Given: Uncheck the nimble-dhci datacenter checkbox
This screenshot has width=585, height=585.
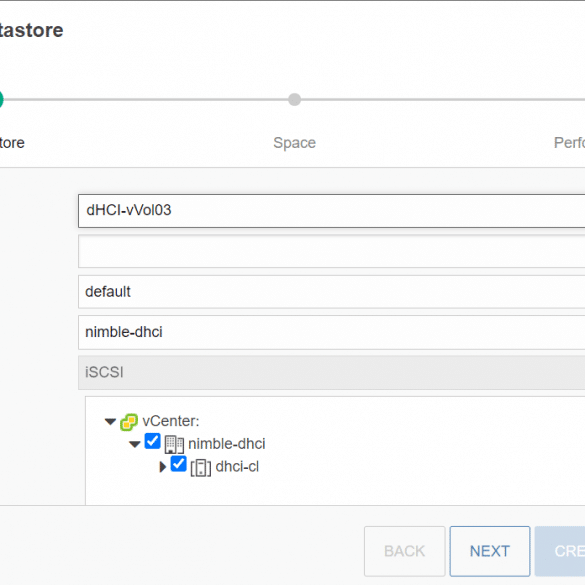Looking at the screenshot, I should [x=152, y=441].
